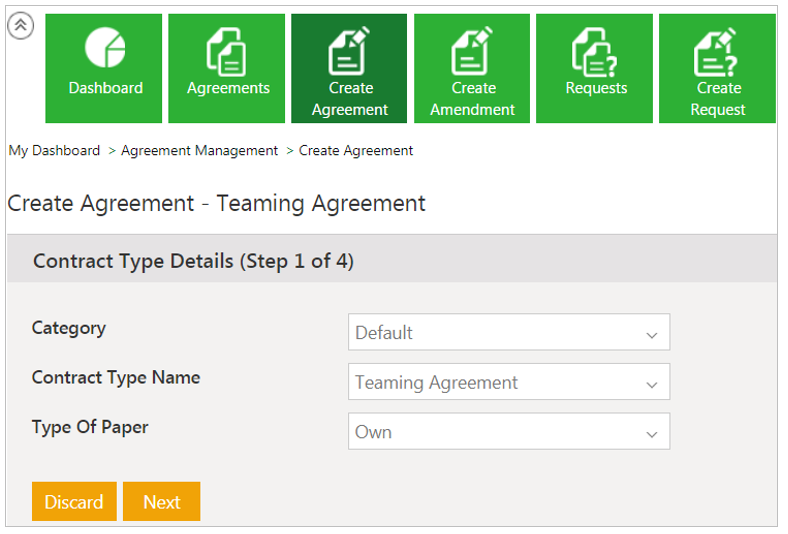Open the Category dropdown showing Default
Screen dimensions: 788x534
click(x=508, y=333)
